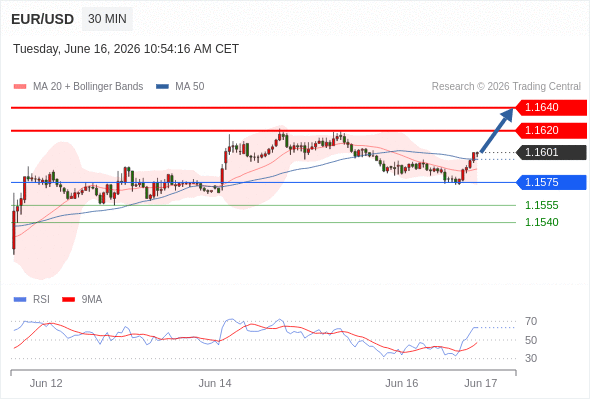Click the 9MA red legend swatch
Screen dimensions: 590x400
coord(68,300)
